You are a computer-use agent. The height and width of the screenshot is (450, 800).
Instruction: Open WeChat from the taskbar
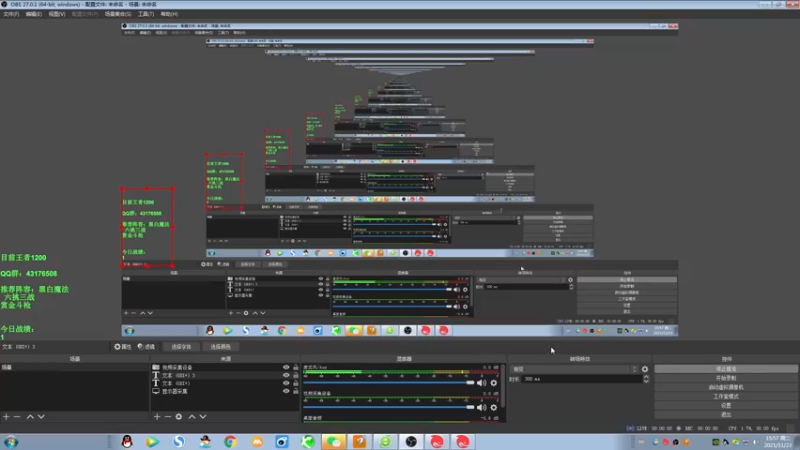(334, 441)
